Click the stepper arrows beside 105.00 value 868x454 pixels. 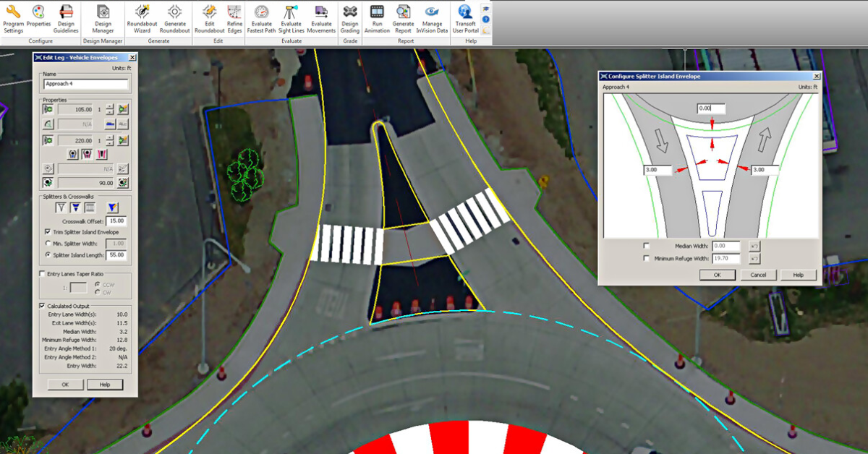coord(109,109)
